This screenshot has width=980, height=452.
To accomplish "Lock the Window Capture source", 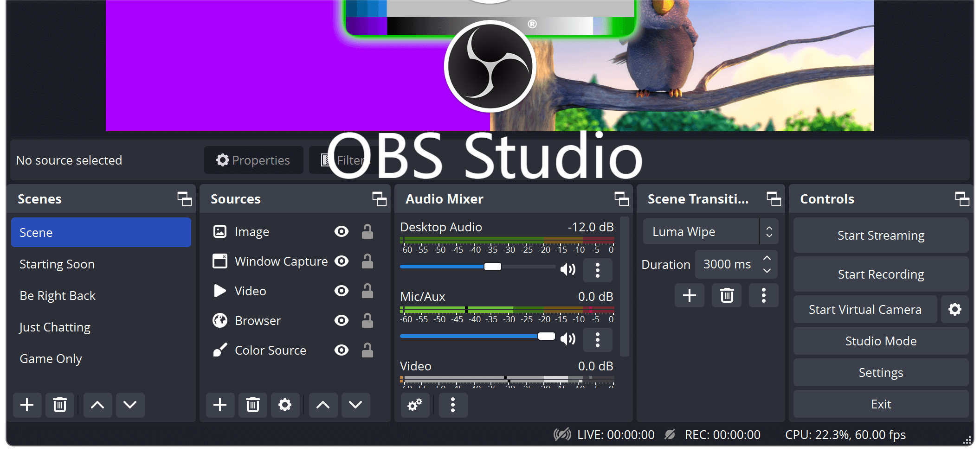I will click(367, 261).
